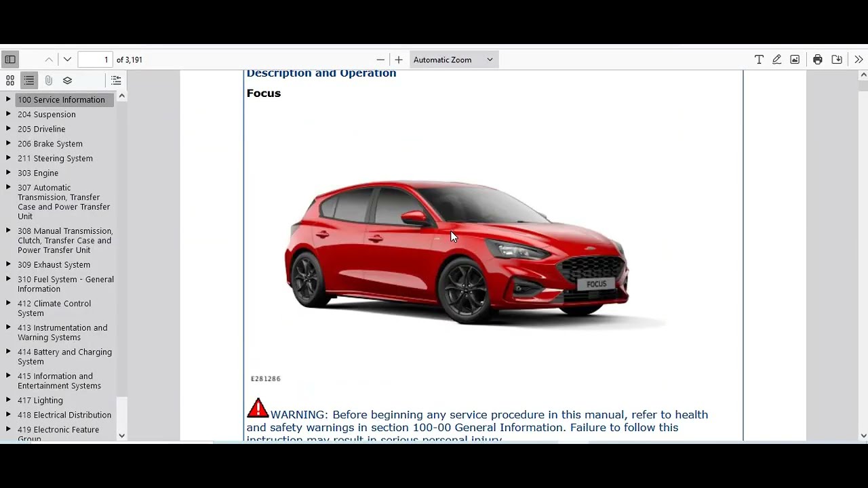Open 310 Fuel System section

pos(66,284)
